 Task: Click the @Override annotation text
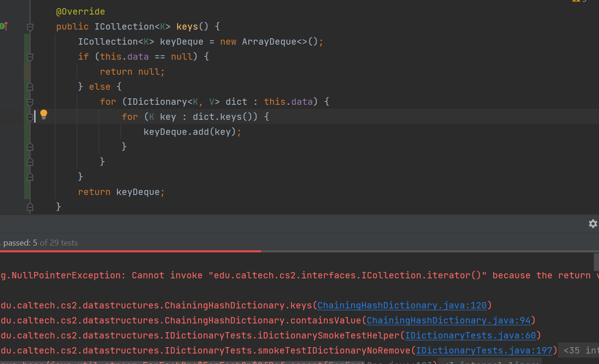tap(80, 12)
